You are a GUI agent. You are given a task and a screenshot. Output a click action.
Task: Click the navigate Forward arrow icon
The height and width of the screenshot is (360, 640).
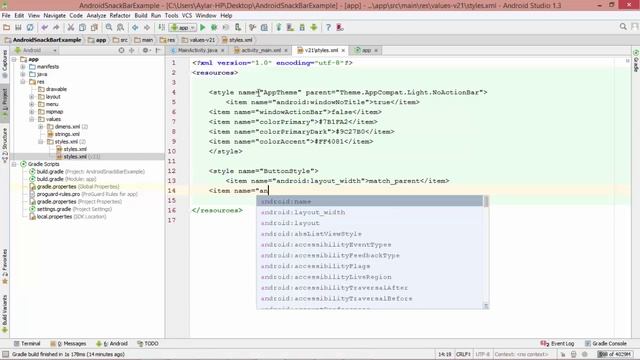[x=147, y=27]
